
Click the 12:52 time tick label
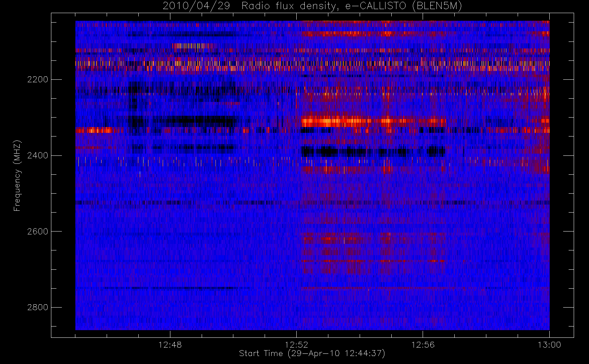(296, 345)
